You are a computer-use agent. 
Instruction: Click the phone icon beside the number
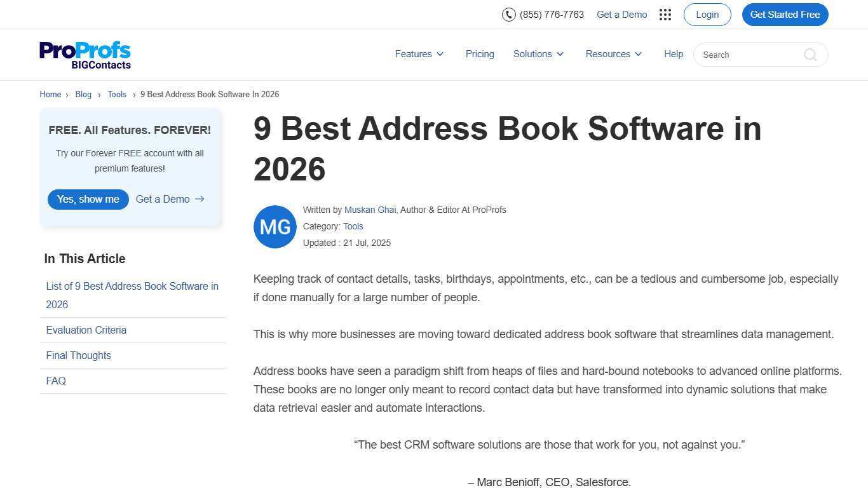click(x=508, y=14)
